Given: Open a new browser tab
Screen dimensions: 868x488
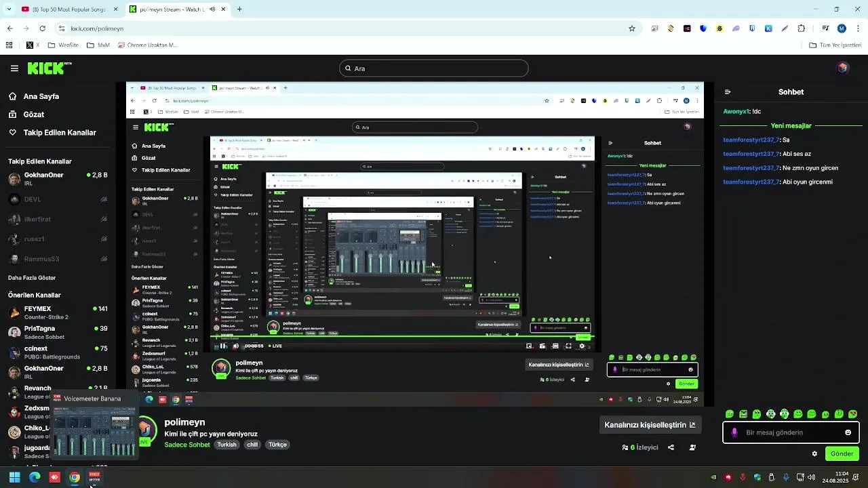Looking at the screenshot, I should (239, 9).
